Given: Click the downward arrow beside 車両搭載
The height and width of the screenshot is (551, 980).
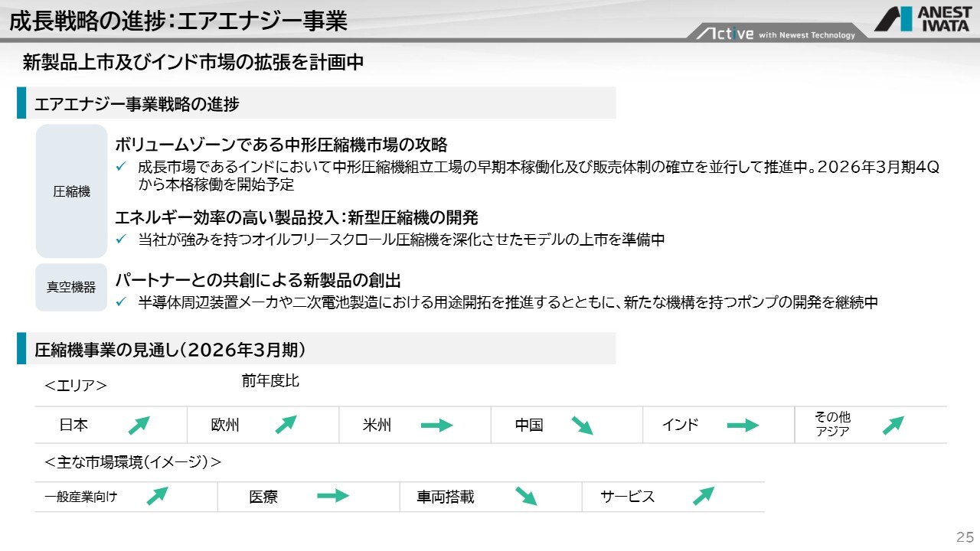Looking at the screenshot, I should point(525,497).
